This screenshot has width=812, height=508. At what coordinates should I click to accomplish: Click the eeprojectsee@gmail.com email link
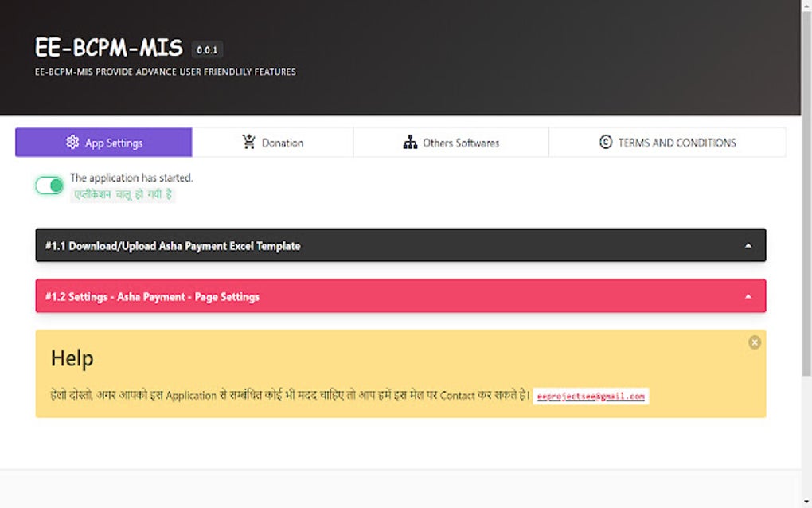(591, 396)
